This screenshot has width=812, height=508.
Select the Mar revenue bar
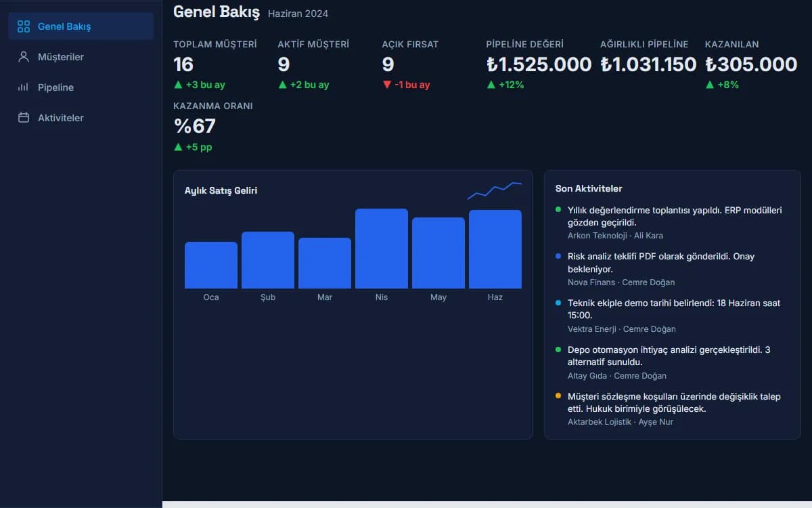[x=325, y=263]
